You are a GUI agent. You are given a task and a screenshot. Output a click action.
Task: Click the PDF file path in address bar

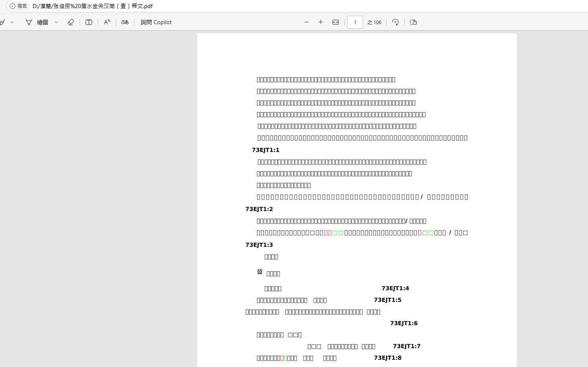point(93,6)
